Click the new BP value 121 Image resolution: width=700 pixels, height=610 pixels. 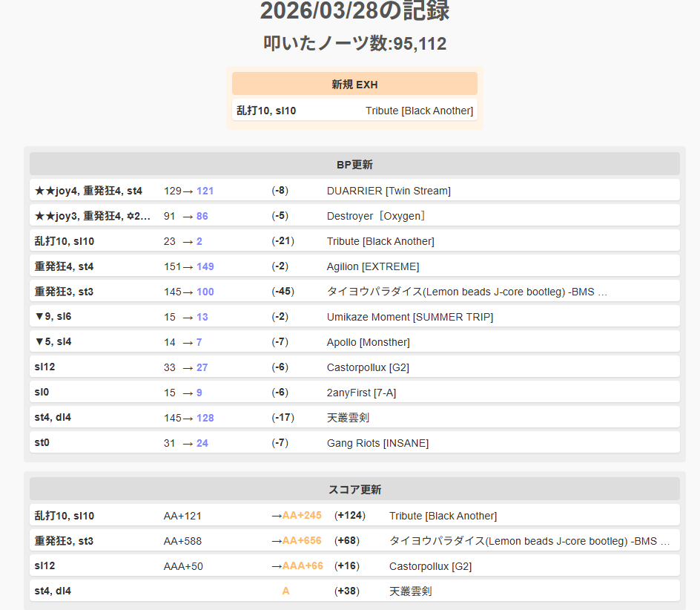coord(205,191)
